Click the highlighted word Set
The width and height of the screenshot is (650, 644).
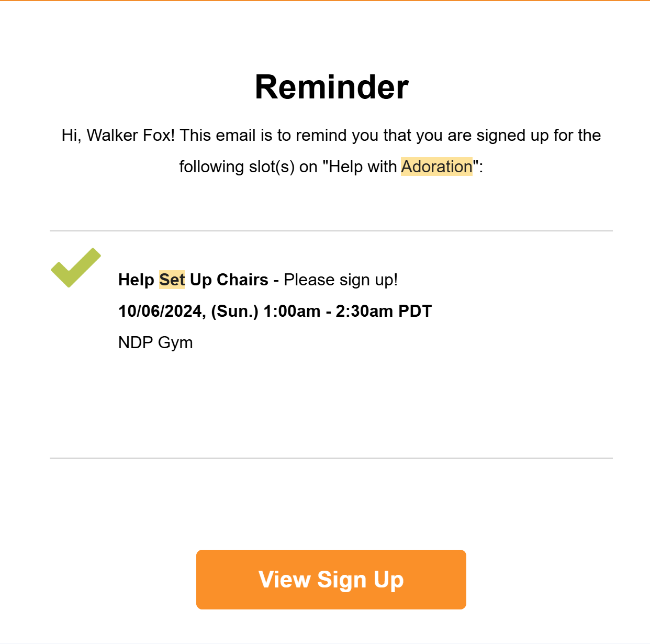click(172, 280)
